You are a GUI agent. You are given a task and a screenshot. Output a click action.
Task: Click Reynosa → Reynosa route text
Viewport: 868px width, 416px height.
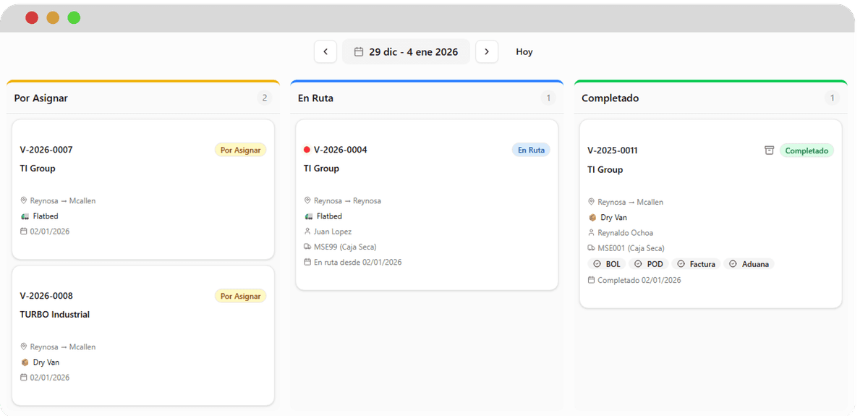[x=347, y=201]
